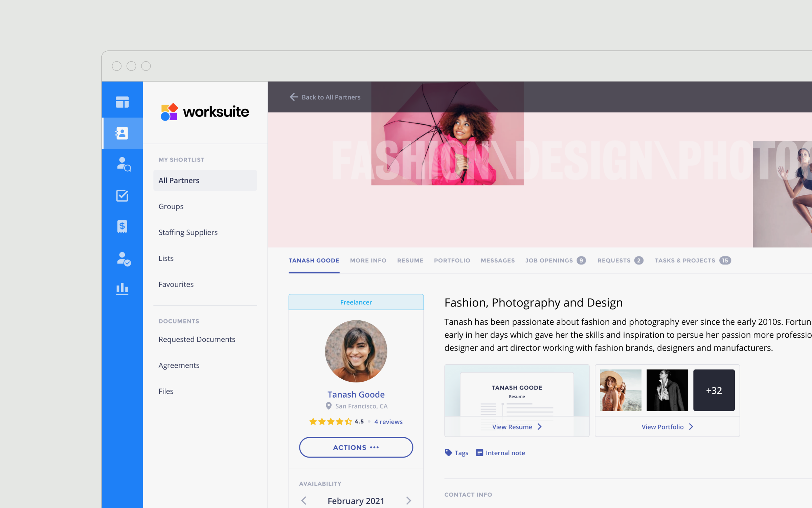Select All Partners in the shortlist menu
This screenshot has height=508, width=812.
tap(205, 181)
